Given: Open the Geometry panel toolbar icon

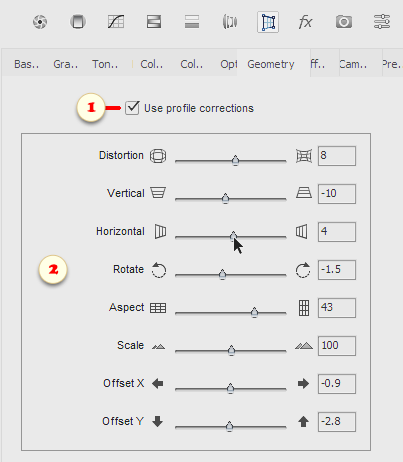Looking at the screenshot, I should click(268, 22).
